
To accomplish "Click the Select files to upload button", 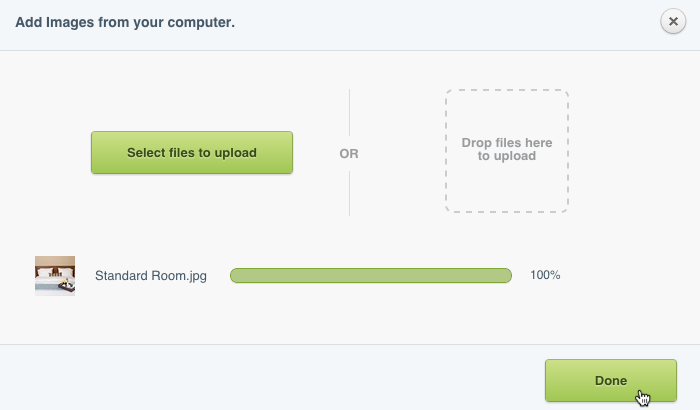I will point(192,153).
